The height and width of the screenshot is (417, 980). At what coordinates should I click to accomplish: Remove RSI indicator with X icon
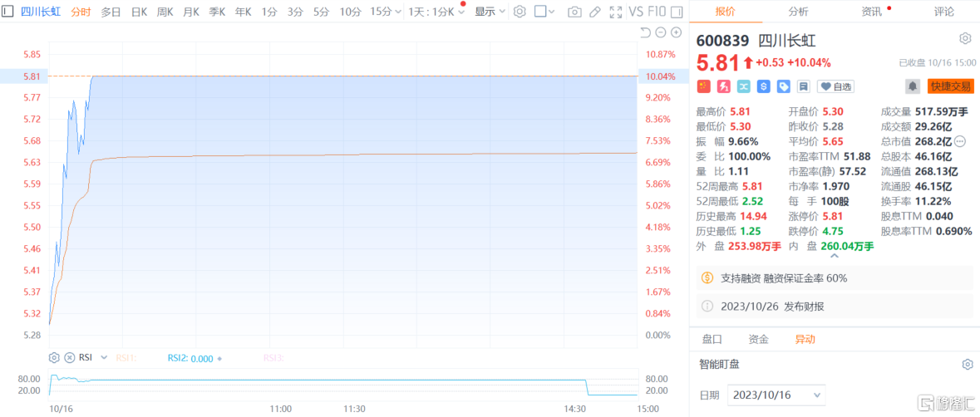pyautogui.click(x=69, y=357)
